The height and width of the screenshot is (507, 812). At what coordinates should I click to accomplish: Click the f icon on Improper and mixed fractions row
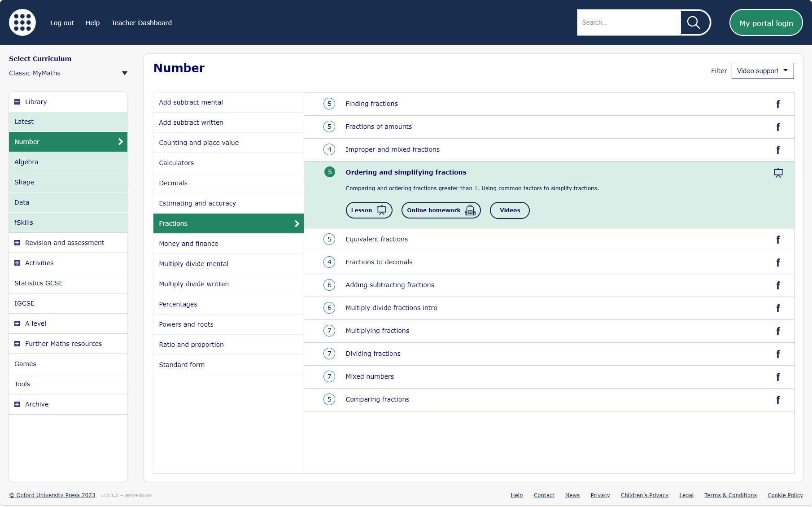coord(778,150)
